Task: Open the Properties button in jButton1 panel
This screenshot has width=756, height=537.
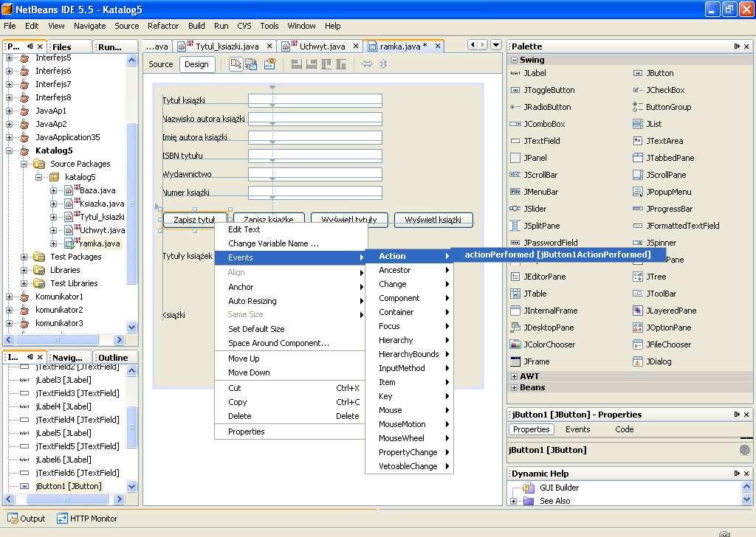Action: 531,429
